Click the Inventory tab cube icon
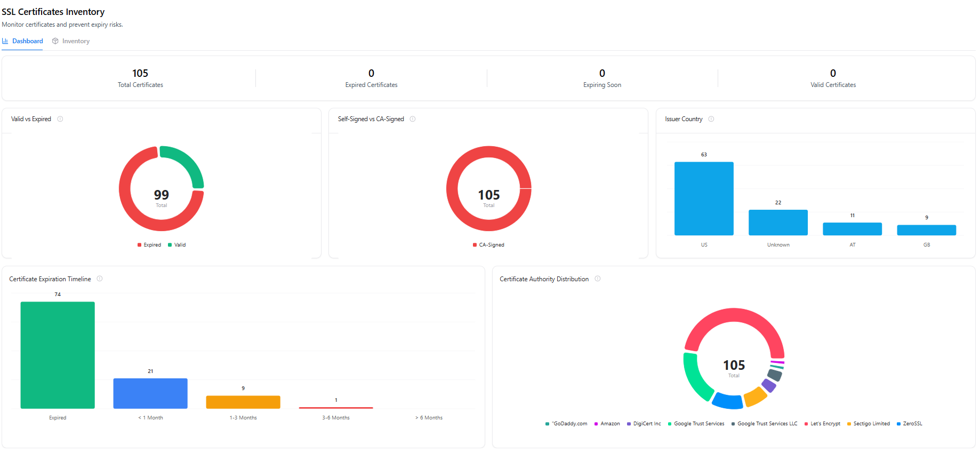 (x=55, y=41)
